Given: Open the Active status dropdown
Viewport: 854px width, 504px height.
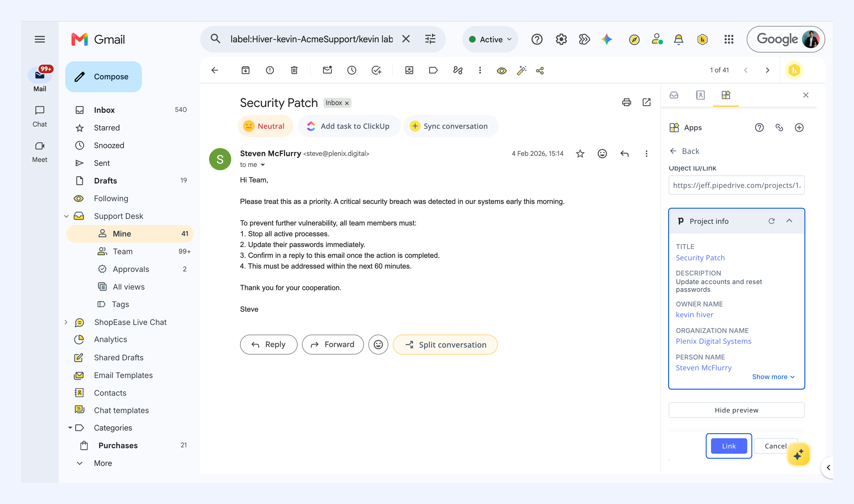Looking at the screenshot, I should click(490, 40).
